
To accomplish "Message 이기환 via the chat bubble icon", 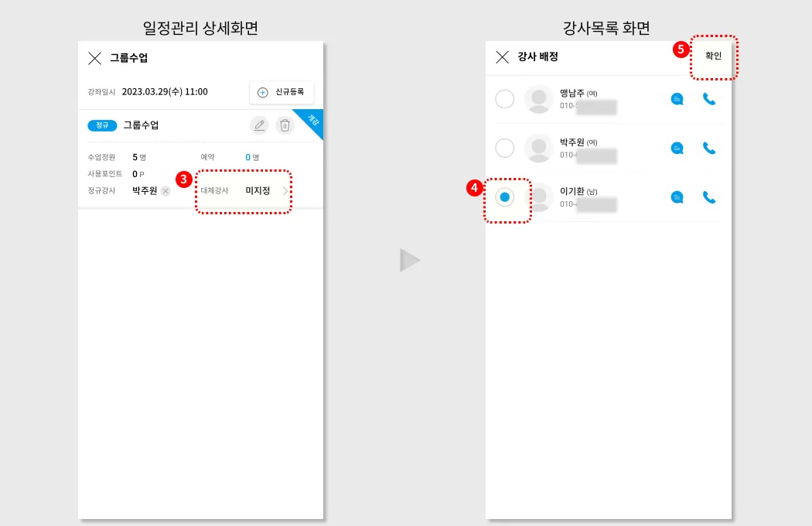I will point(677,197).
